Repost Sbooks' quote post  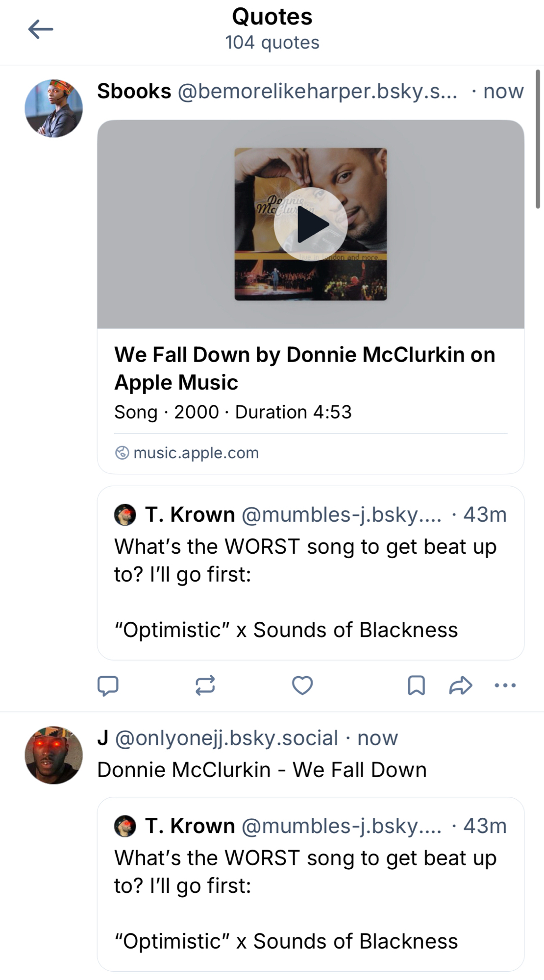click(205, 685)
